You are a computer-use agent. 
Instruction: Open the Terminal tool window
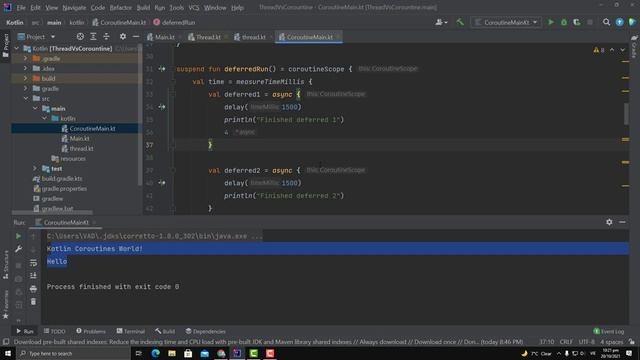131,331
